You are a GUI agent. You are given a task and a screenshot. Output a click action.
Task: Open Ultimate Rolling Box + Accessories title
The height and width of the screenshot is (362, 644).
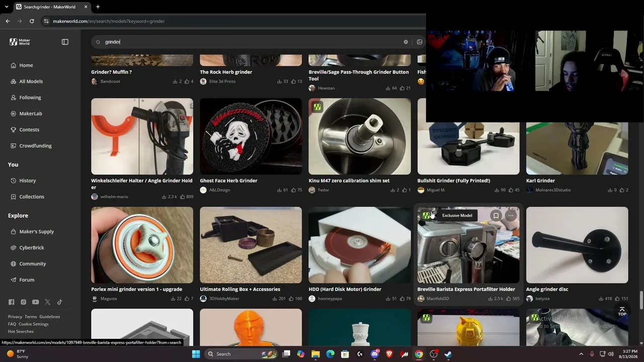coord(240,289)
